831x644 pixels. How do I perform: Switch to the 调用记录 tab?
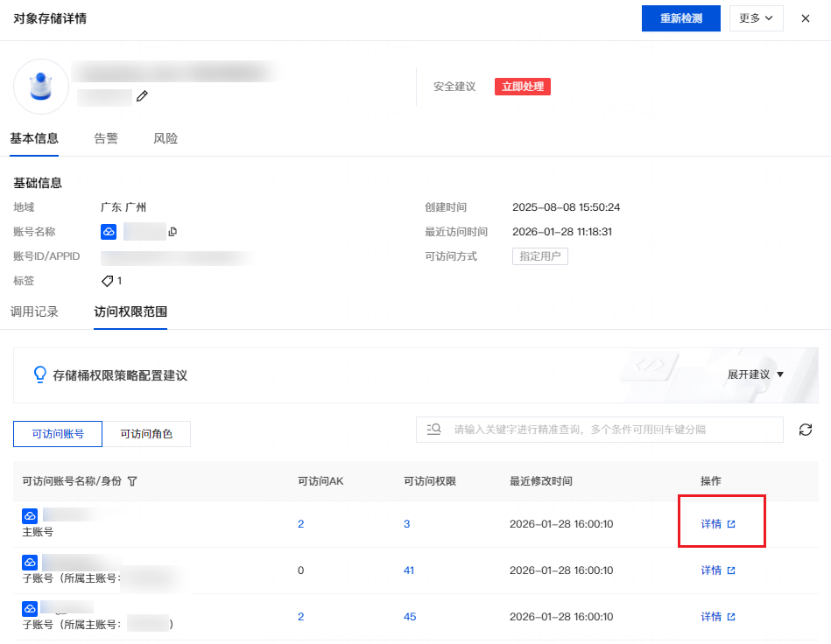pos(34,311)
